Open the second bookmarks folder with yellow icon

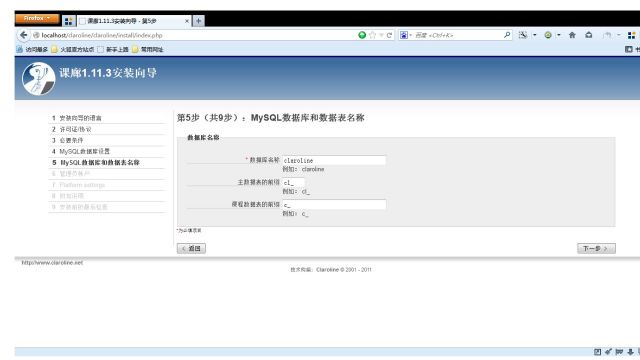73,49
